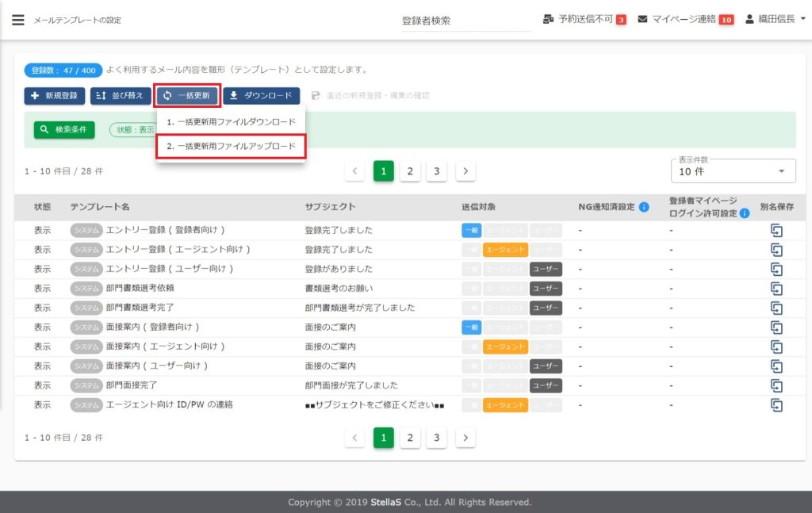Click the 新規登録 button
Viewport: 812px width, 513px height.
pyautogui.click(x=54, y=96)
